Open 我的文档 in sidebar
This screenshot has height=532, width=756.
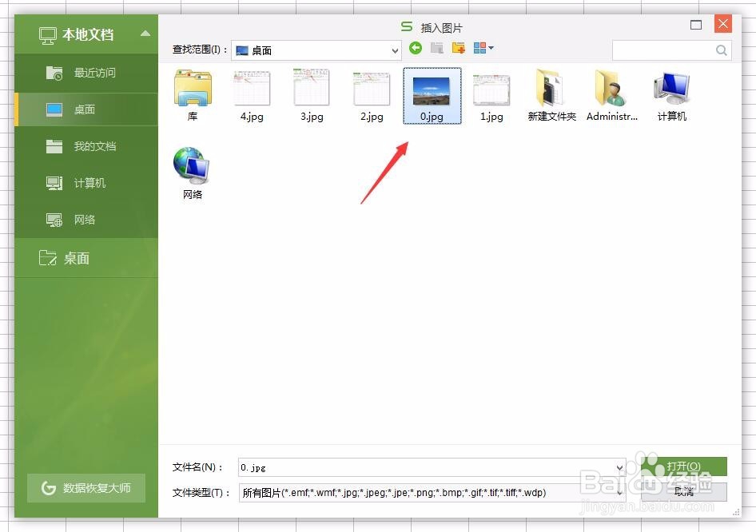pos(87,146)
